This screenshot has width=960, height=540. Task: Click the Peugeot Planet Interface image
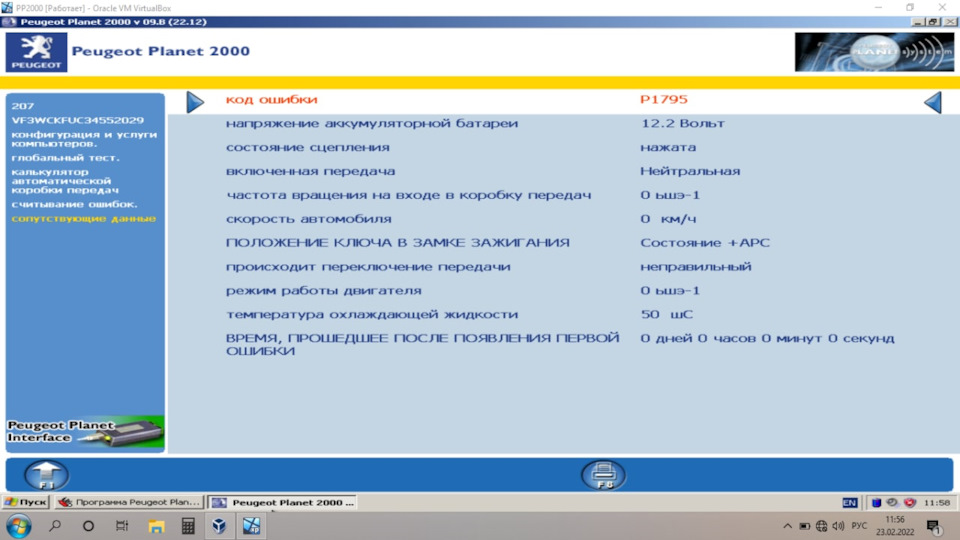85,432
